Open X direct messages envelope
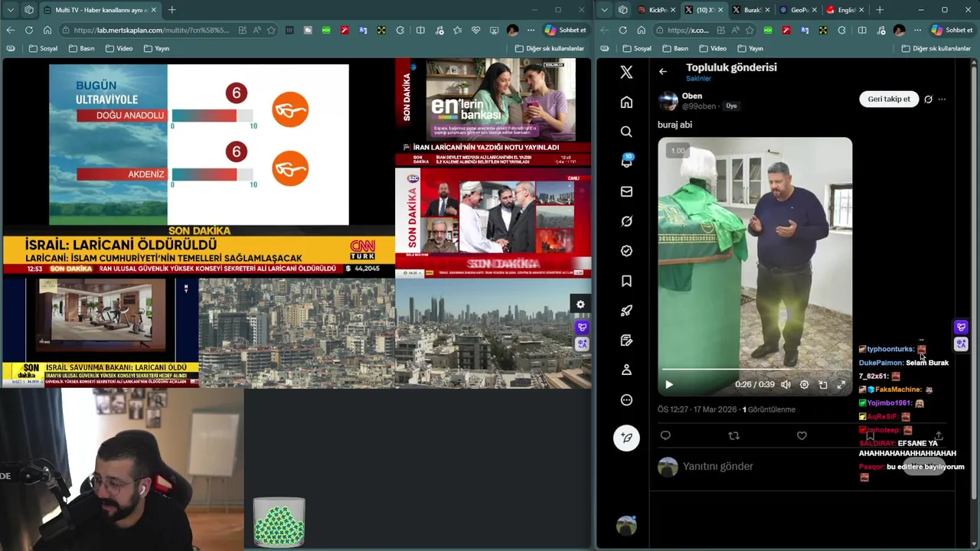 point(626,191)
